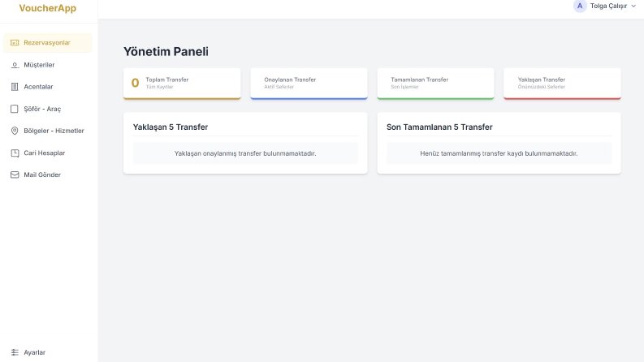The width and height of the screenshot is (644, 362).
Task: Click the Son Tamamlanan 5 Transfer heading
Action: pyautogui.click(x=439, y=127)
